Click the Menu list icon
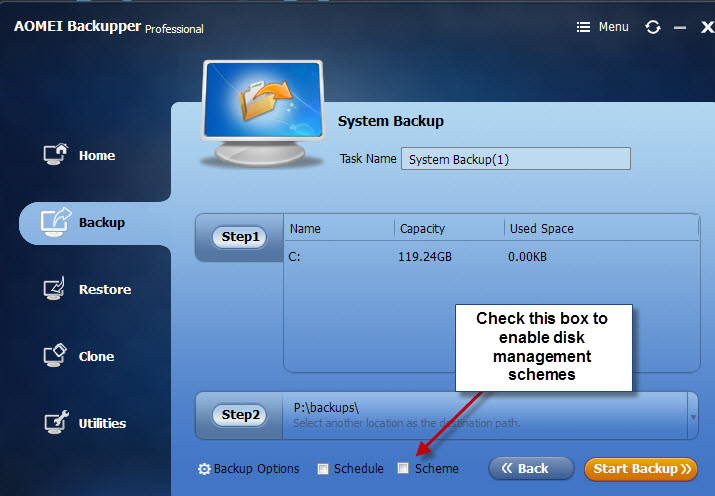Viewport: 715px width, 496px height. pyautogui.click(x=583, y=27)
